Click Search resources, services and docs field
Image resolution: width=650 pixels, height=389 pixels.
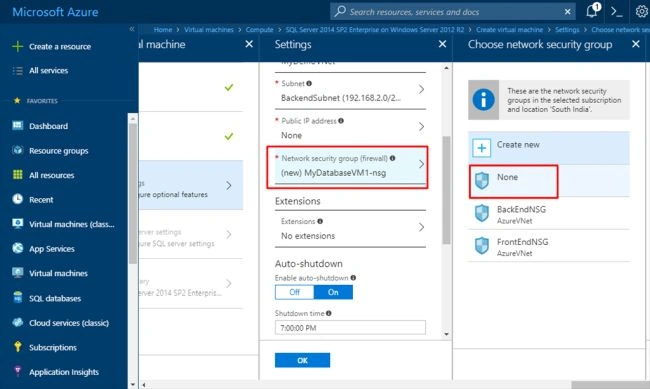[453, 12]
